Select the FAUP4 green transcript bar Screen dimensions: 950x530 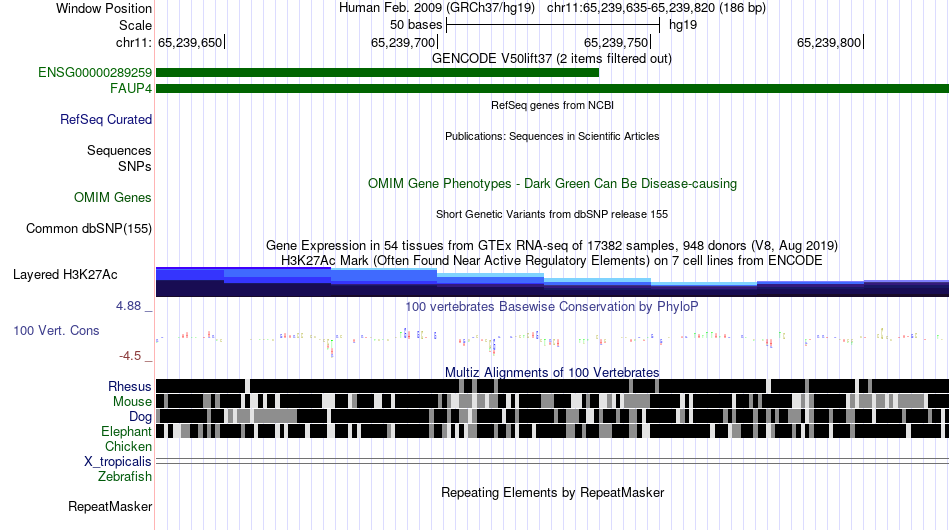pos(553,88)
